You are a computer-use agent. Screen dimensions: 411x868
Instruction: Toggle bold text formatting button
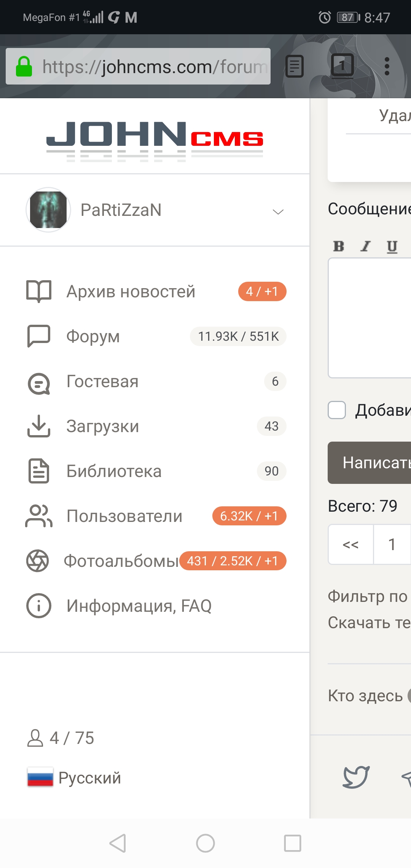coord(339,246)
